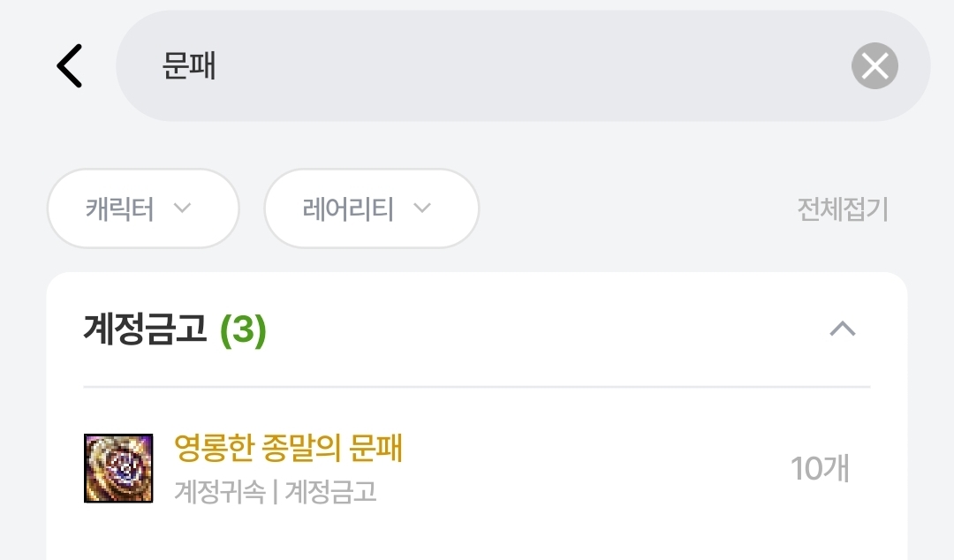Click the separator between 계정귀속 and 계정금고

pyautogui.click(x=275, y=492)
